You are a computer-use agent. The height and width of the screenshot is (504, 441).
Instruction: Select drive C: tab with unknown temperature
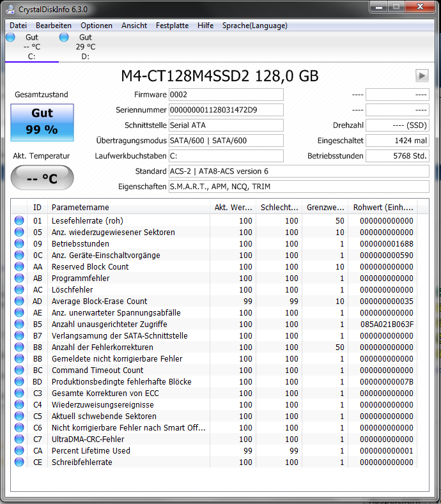point(32,47)
